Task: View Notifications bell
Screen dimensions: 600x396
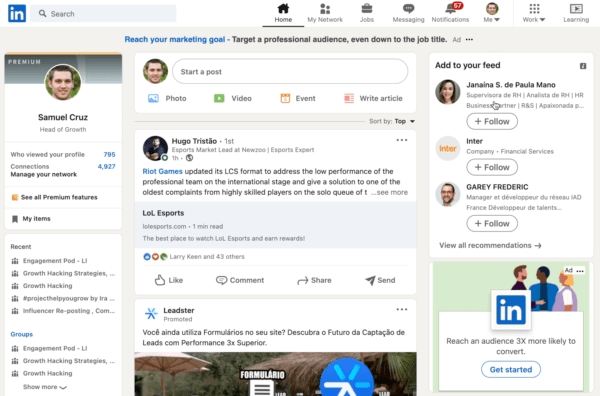Action: [450, 13]
